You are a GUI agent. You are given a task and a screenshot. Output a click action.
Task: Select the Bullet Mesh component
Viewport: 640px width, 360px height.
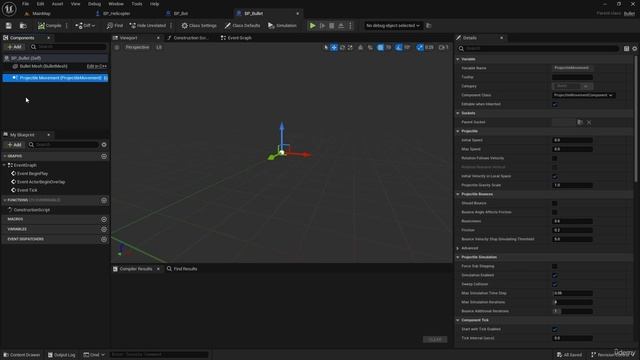43,66
